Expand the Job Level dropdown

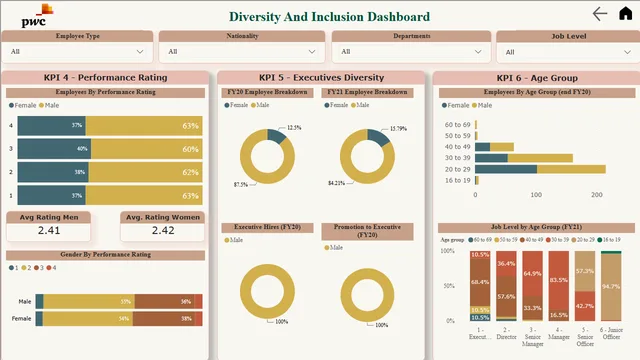click(x=568, y=52)
